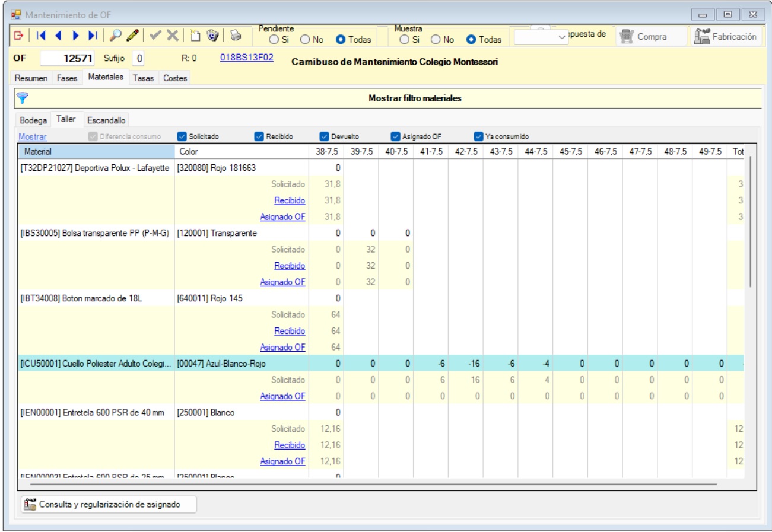The image size is (772, 532).
Task: Jump to the last record
Action: pyautogui.click(x=93, y=36)
